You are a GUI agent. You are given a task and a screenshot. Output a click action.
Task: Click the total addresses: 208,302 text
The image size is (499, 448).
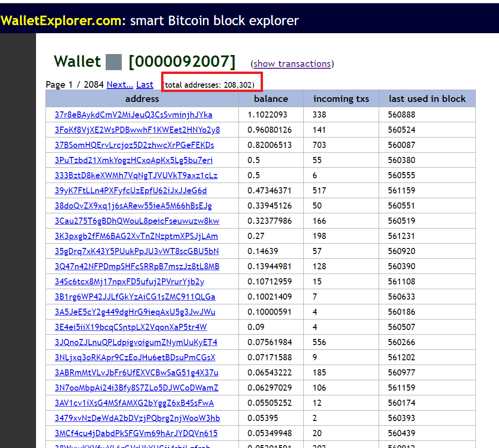(x=209, y=85)
